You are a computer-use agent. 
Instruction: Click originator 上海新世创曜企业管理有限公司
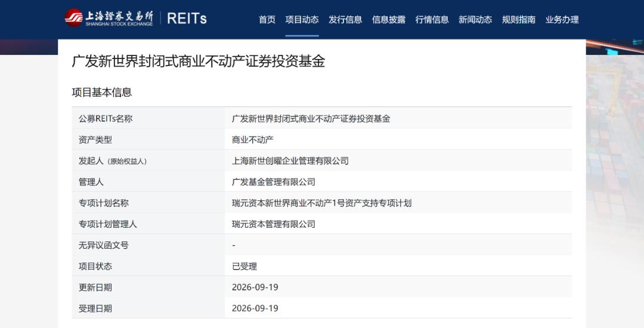tap(290, 161)
